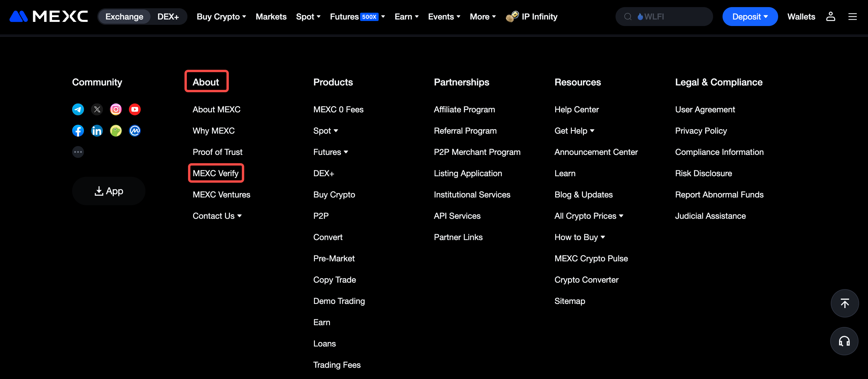868x379 pixels.
Task: Click the scroll-to-top arrow button
Action: (x=844, y=303)
